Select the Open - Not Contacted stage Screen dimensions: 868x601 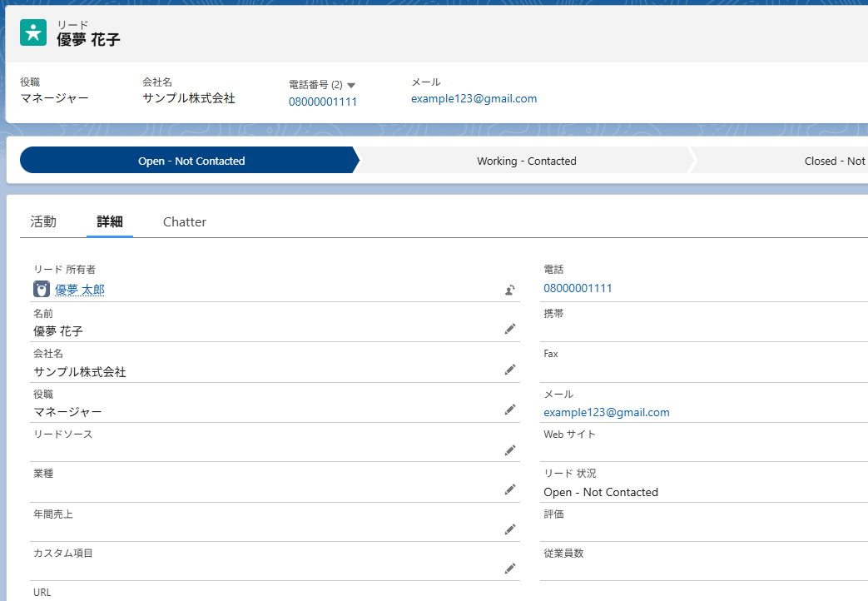click(x=191, y=161)
